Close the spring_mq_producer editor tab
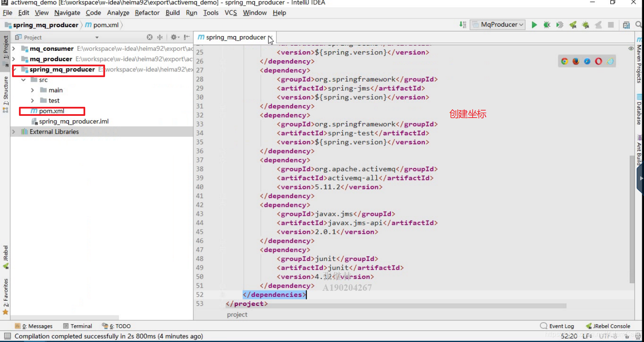This screenshot has width=644, height=342. (x=270, y=37)
